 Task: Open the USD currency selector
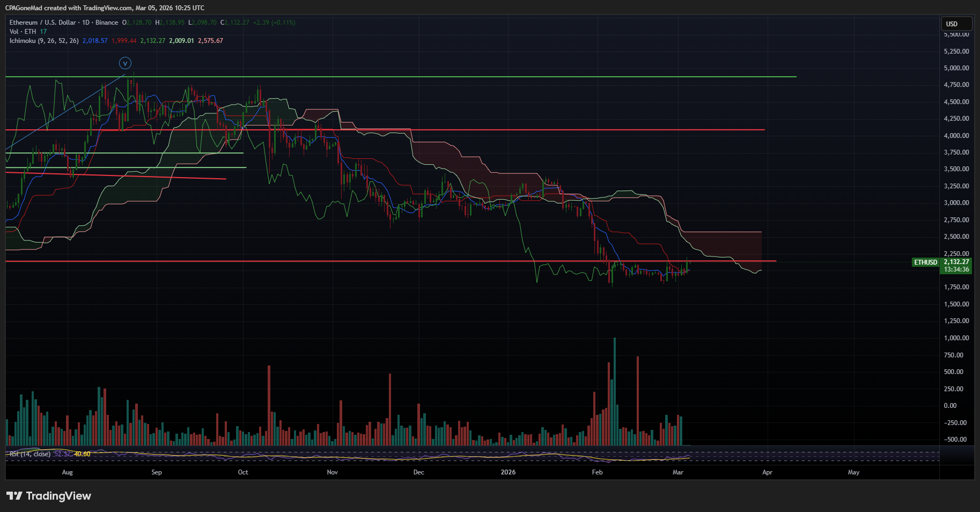[956, 24]
